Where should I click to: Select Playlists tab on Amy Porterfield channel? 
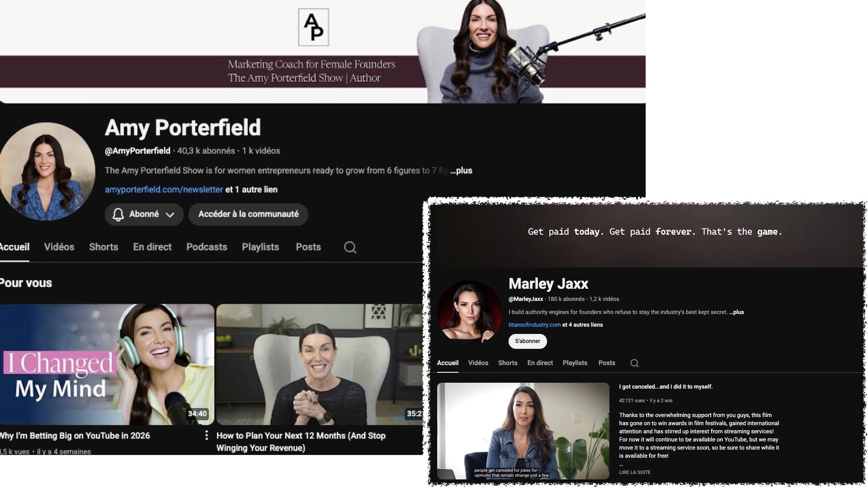[x=260, y=247]
